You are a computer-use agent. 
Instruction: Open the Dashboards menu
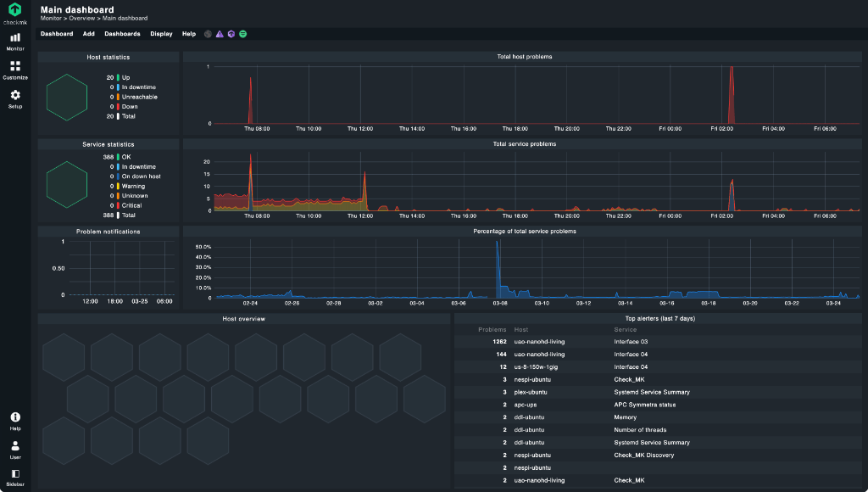pos(122,33)
